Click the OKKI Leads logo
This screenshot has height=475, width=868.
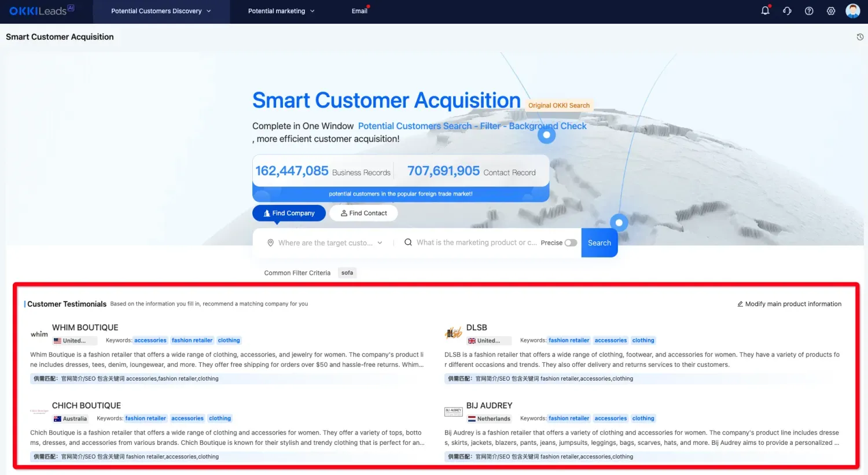(x=42, y=10)
